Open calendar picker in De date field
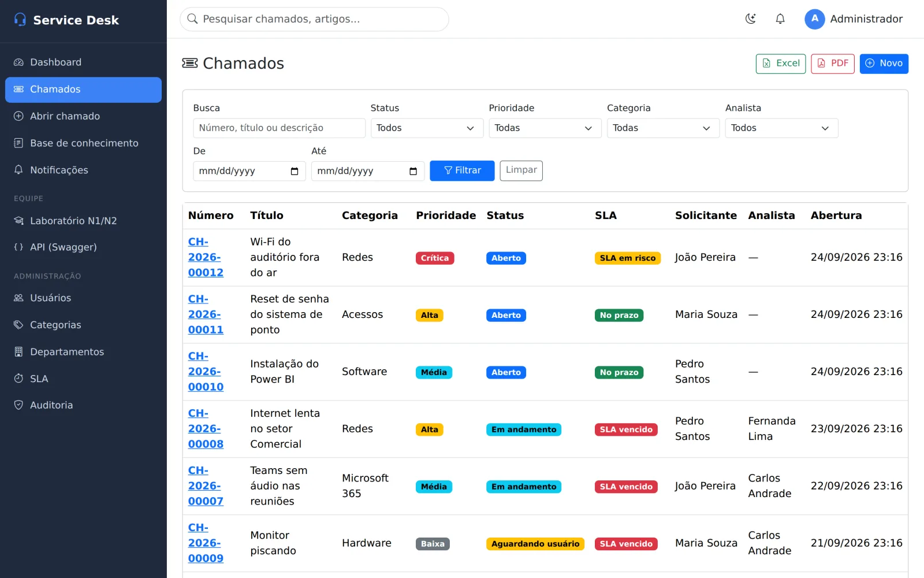Image resolution: width=924 pixels, height=578 pixels. [295, 171]
